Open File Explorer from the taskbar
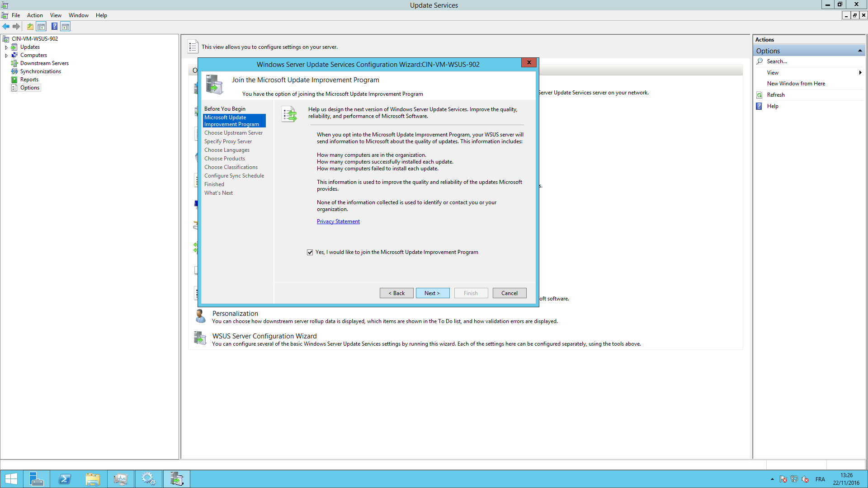This screenshot has height=488, width=868. pos(93,479)
